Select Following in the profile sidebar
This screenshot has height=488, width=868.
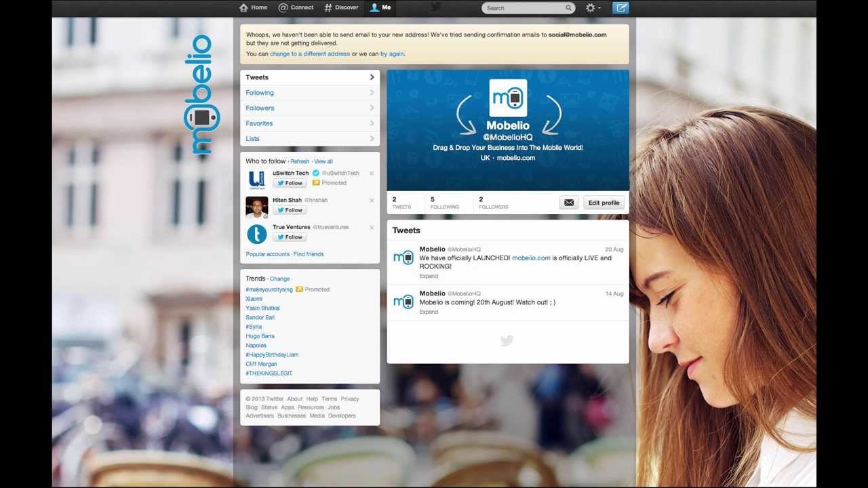tap(310, 93)
